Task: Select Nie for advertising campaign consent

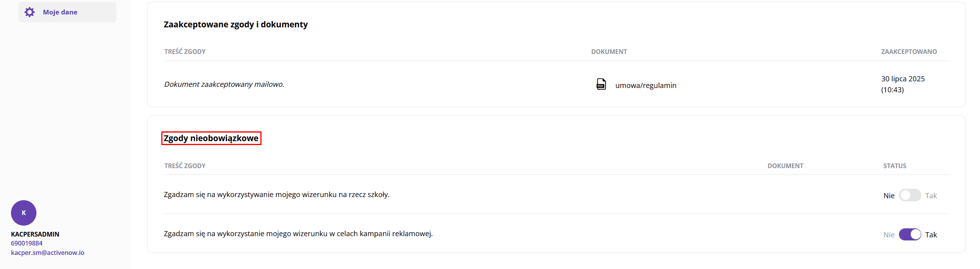Action: pyautogui.click(x=889, y=235)
